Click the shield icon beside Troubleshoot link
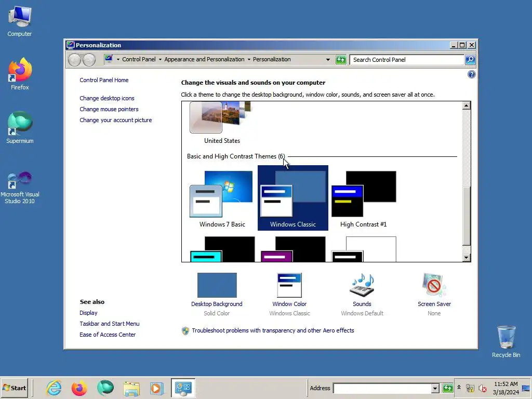 [x=185, y=331]
